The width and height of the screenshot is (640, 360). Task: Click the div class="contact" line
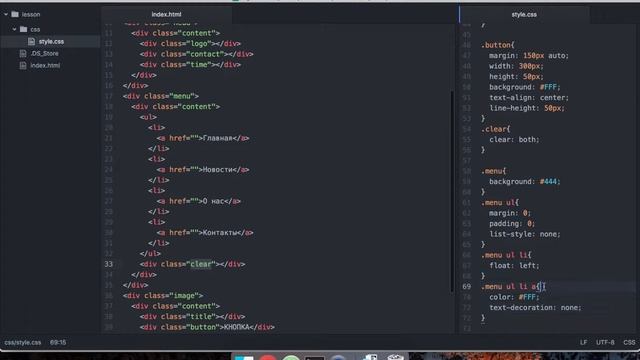click(x=196, y=54)
